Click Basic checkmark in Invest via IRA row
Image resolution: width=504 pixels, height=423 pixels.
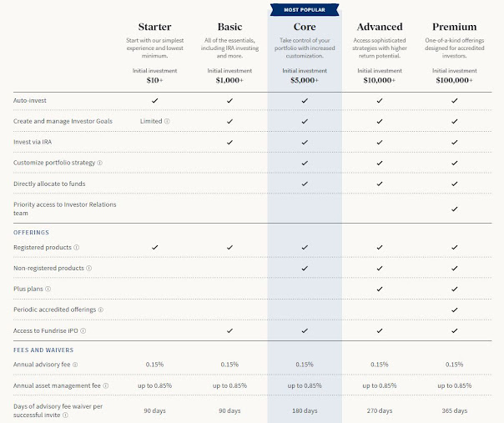[x=229, y=142]
